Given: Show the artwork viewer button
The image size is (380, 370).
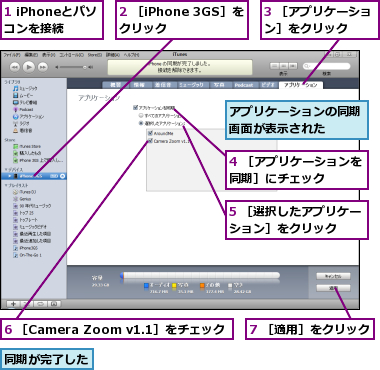Looking at the screenshot, I should tap(54, 304).
